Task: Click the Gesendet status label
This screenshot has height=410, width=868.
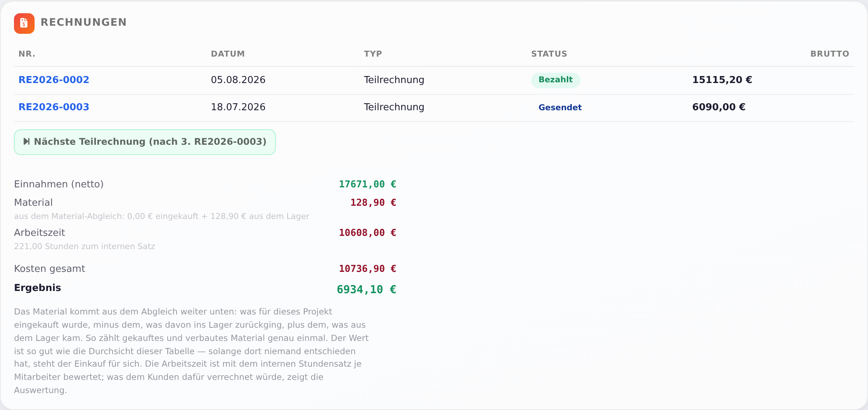Action: click(560, 107)
